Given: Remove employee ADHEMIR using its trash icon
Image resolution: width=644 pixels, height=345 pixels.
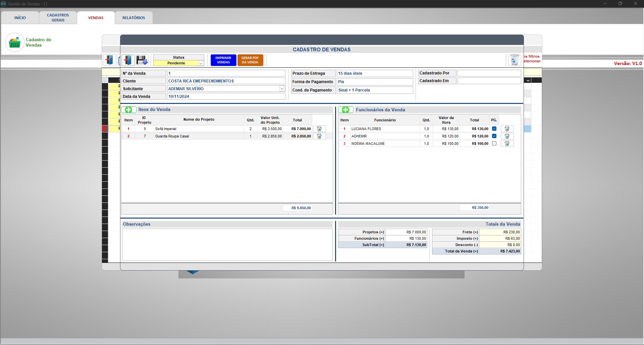Looking at the screenshot, I should tap(507, 136).
